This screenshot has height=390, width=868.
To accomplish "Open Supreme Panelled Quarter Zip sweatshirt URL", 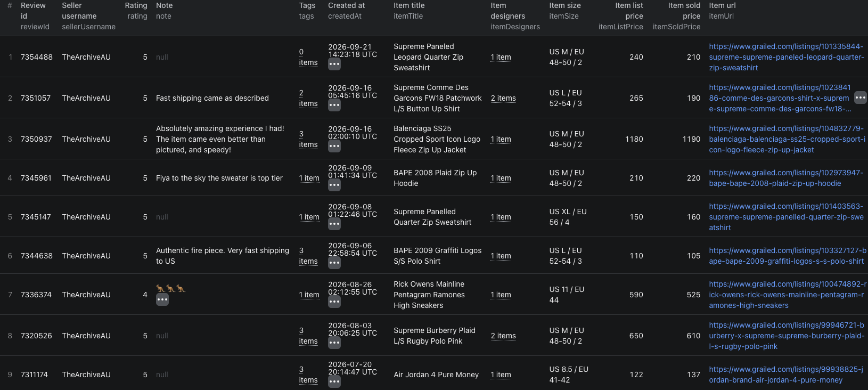I will pyautogui.click(x=786, y=217).
